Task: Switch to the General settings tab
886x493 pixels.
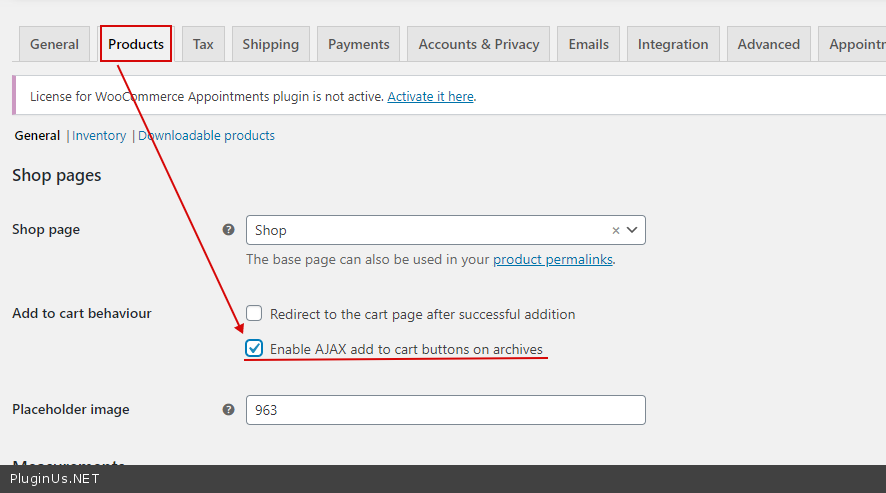Action: click(x=54, y=44)
